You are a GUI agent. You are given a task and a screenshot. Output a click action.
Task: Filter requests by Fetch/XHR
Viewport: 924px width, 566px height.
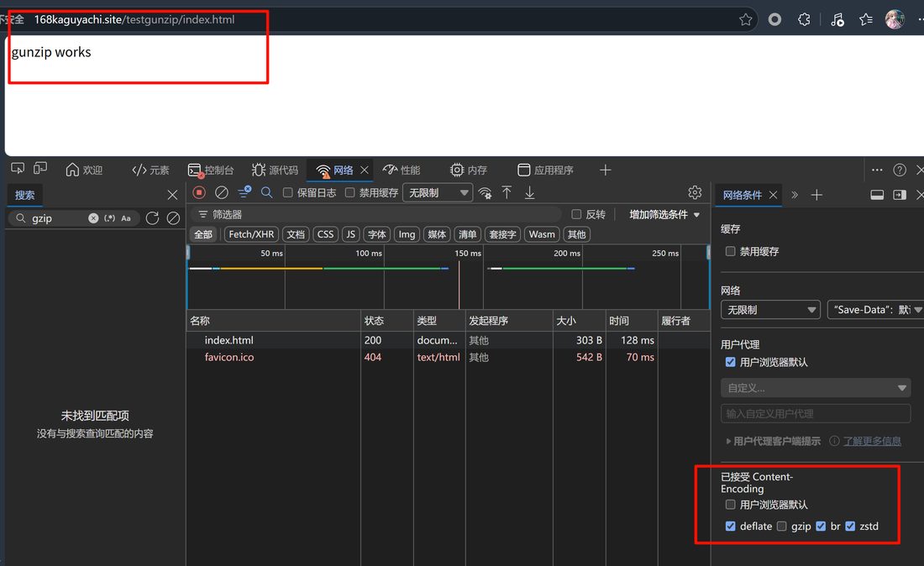[252, 234]
